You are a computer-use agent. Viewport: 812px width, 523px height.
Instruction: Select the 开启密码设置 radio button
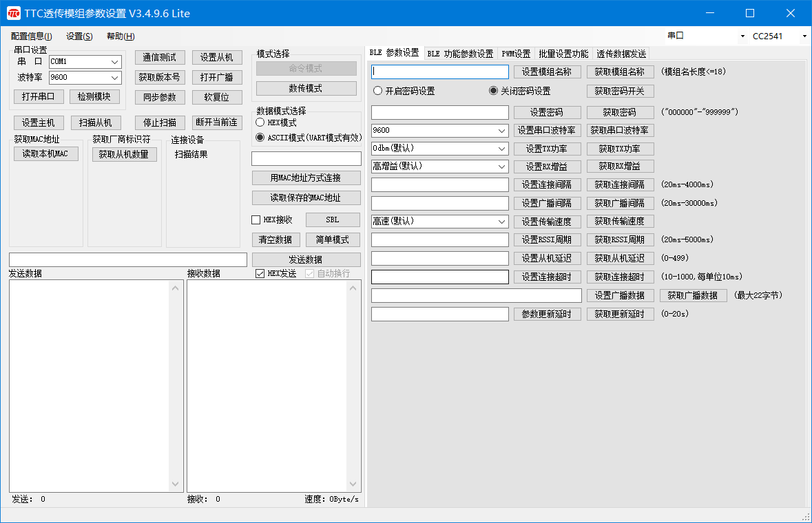click(377, 90)
